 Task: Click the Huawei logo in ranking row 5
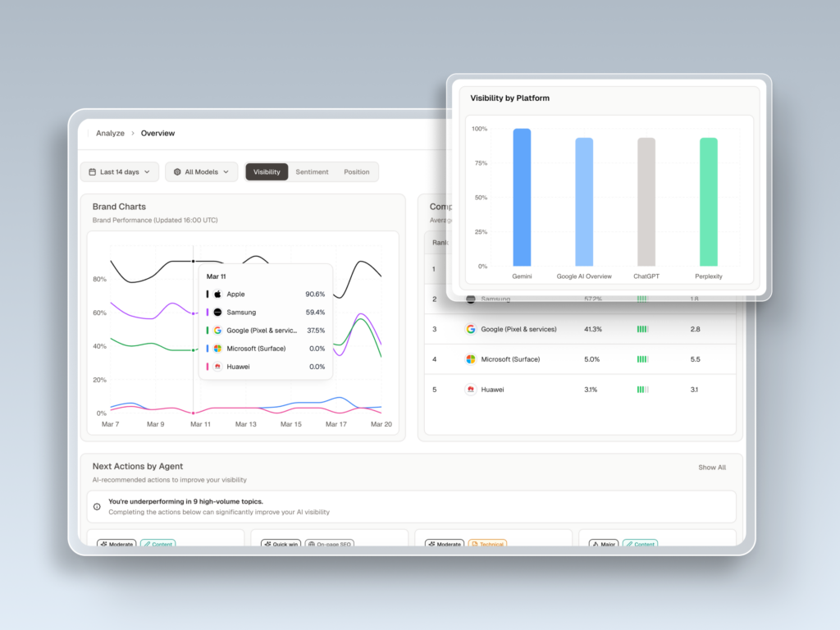click(470, 390)
